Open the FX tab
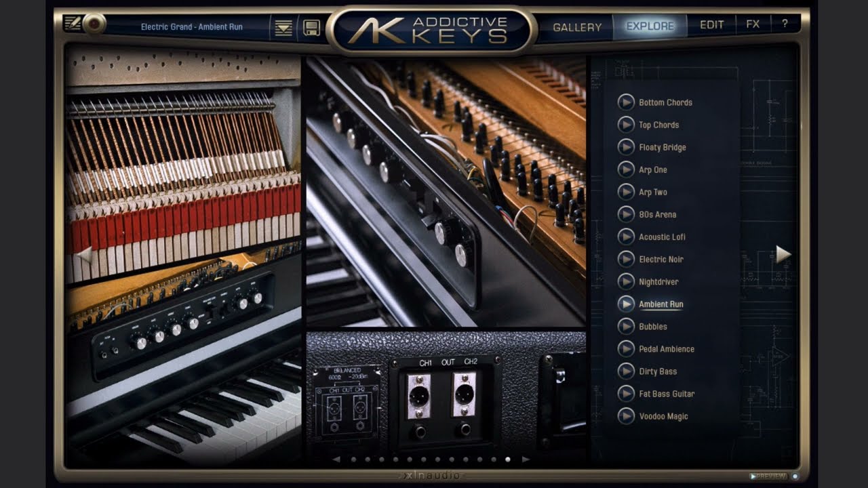 (x=753, y=24)
